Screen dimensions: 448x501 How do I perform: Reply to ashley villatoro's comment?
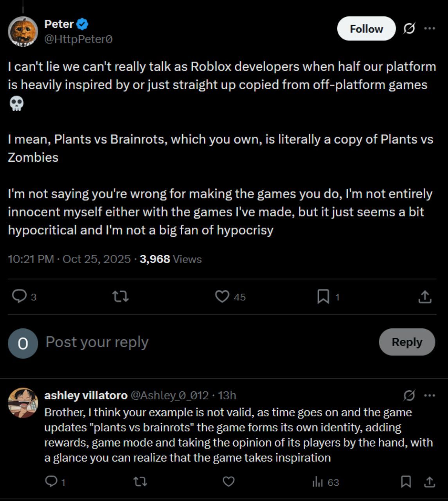51,481
